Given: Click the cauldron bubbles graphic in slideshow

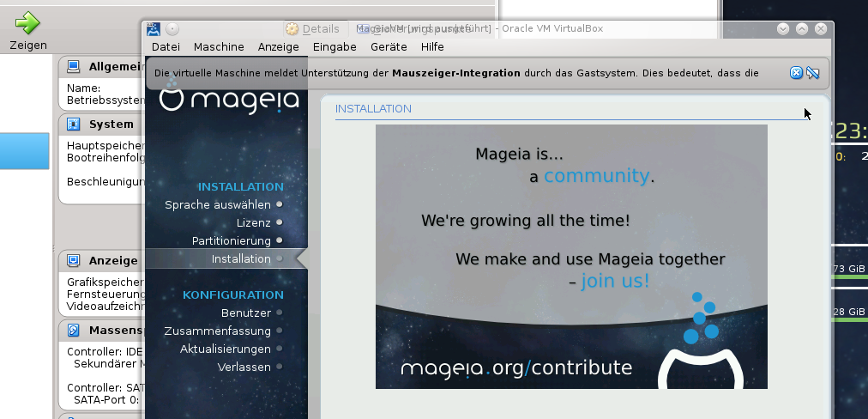Looking at the screenshot, I should tap(701, 319).
